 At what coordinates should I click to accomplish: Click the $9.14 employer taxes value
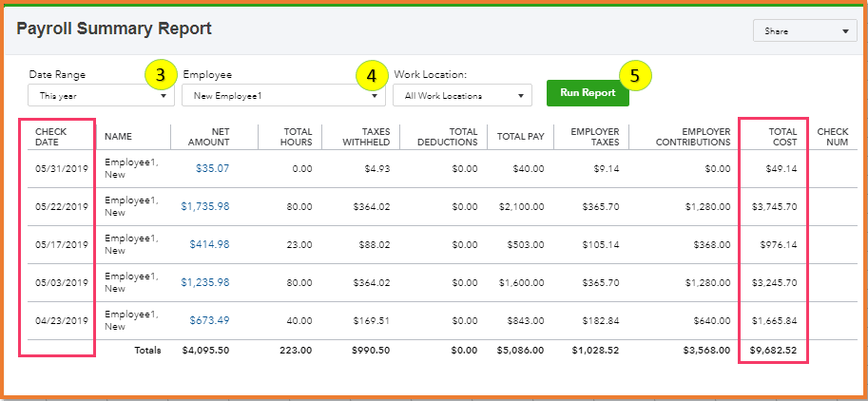607,169
